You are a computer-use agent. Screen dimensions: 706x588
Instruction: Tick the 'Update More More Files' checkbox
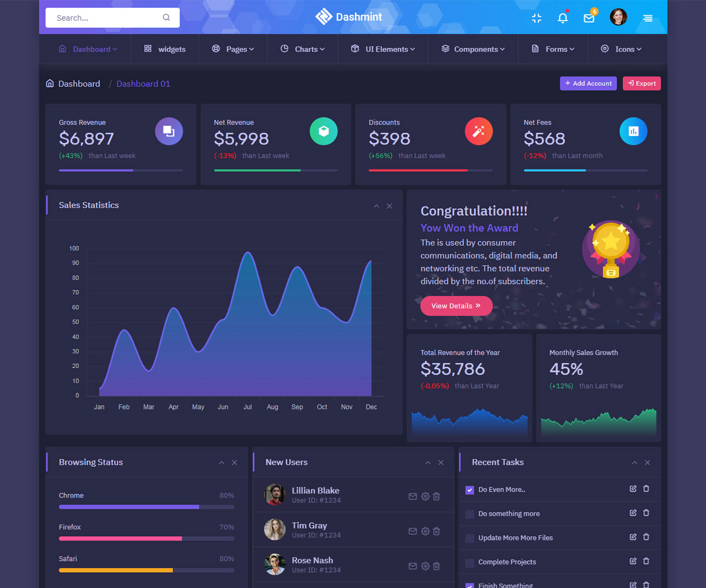click(x=469, y=538)
